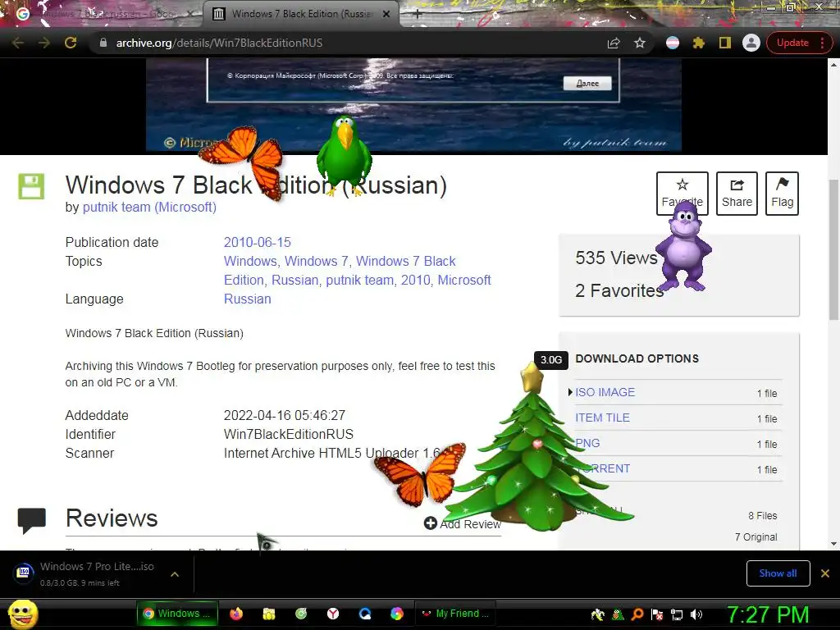Open the smiley face Start button
This screenshot has width=840, height=630.
pos(23,614)
